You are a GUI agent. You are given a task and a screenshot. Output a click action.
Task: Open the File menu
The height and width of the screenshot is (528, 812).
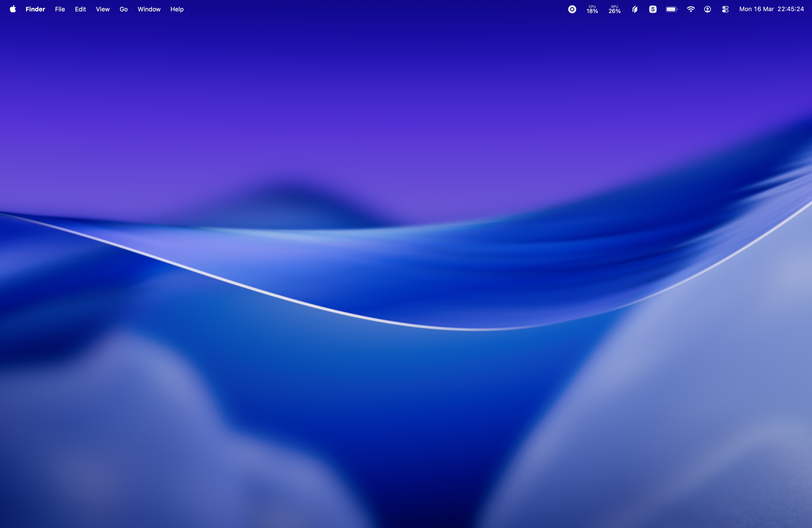tap(60, 9)
